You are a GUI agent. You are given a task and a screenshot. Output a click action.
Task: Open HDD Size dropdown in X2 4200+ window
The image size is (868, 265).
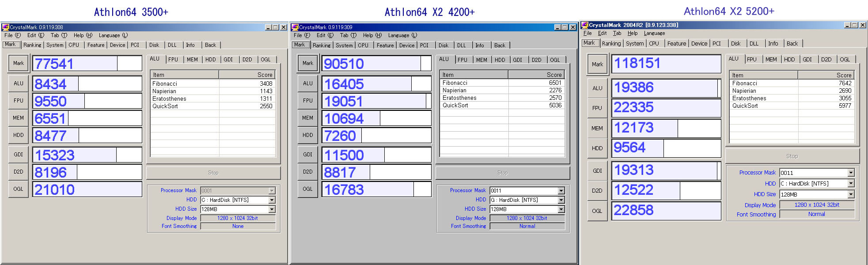[x=561, y=209]
